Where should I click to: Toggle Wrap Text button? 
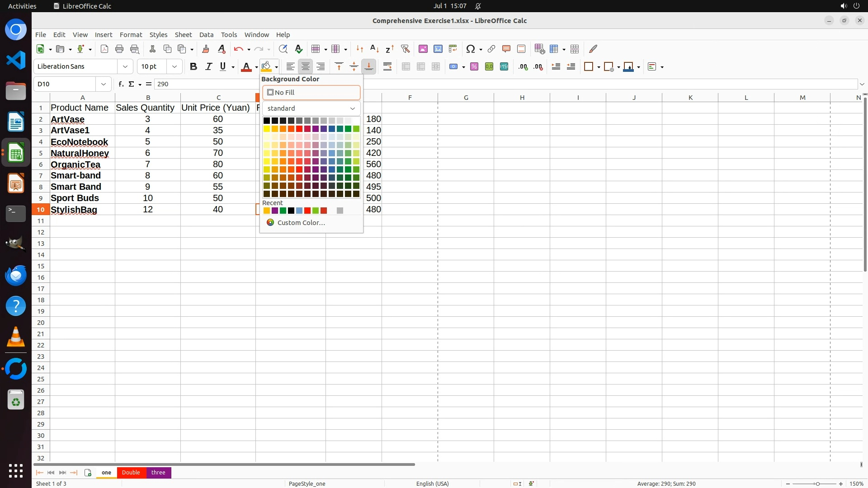point(387,66)
